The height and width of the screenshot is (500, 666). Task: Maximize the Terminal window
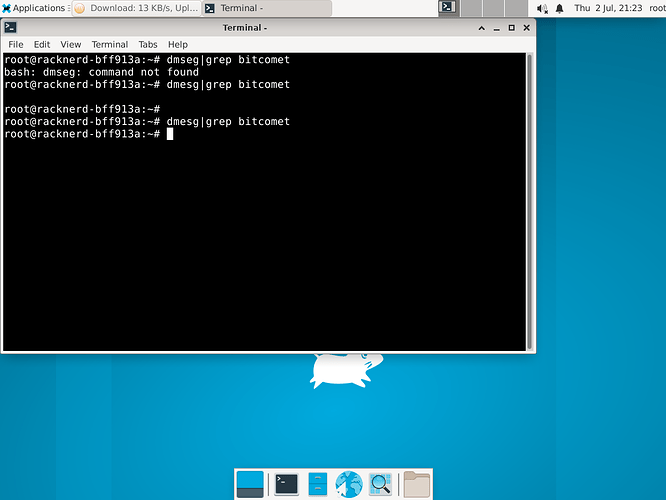coord(511,28)
